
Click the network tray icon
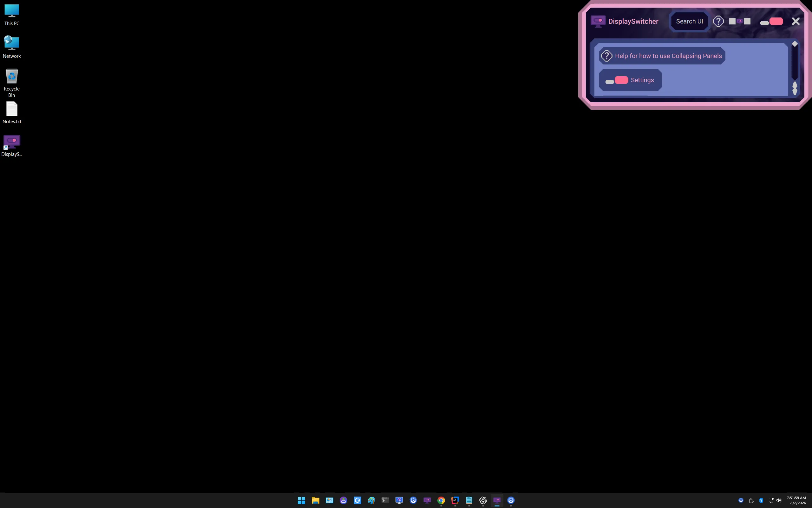click(x=771, y=500)
